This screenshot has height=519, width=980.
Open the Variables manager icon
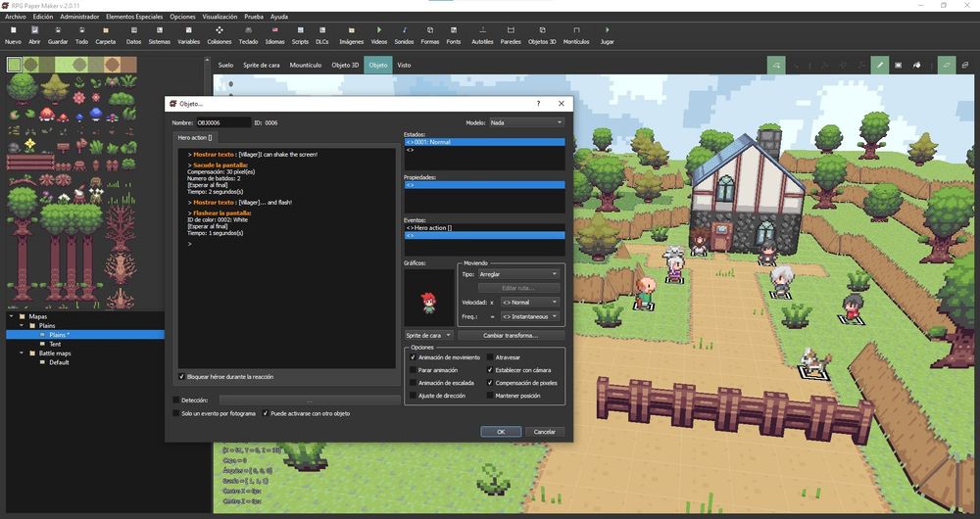(189, 29)
